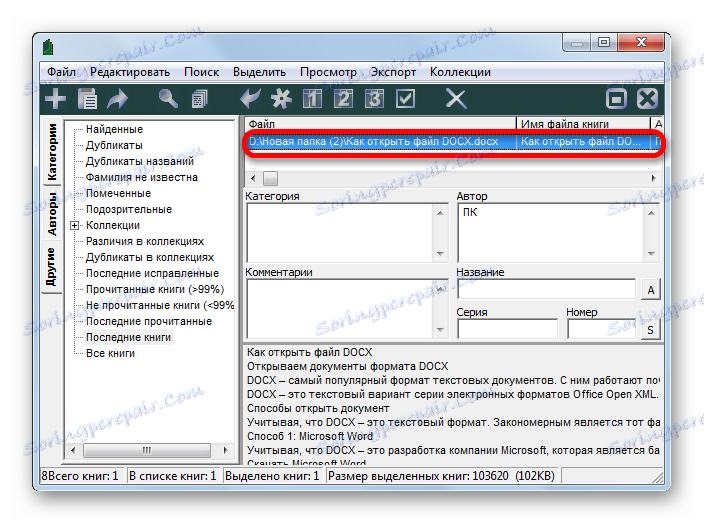Select the Как открыть файл DOCX.docx row
This screenshot has width=704, height=524.
coord(453,141)
